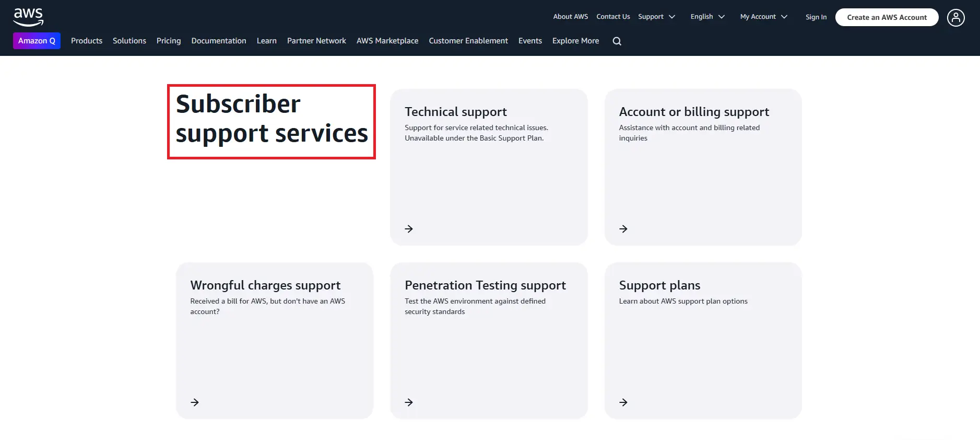Click the About AWS link
Image resolution: width=980 pixels, height=440 pixels.
pyautogui.click(x=571, y=17)
